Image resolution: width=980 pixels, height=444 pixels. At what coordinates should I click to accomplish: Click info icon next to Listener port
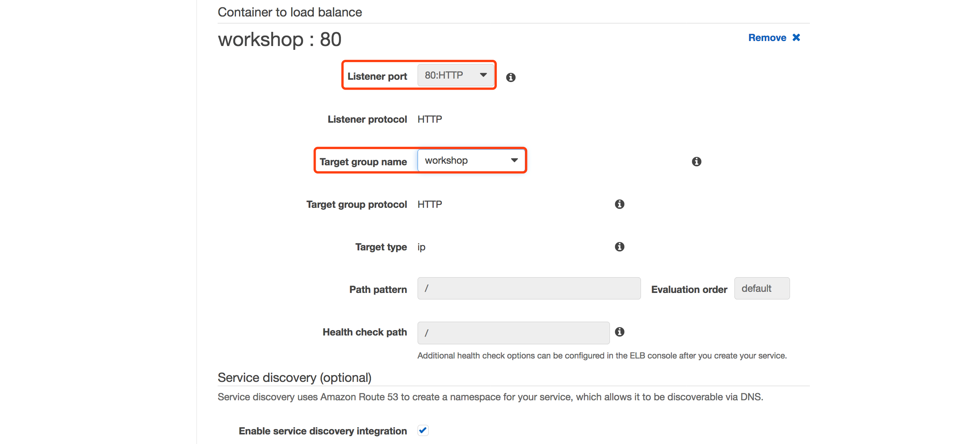(511, 77)
